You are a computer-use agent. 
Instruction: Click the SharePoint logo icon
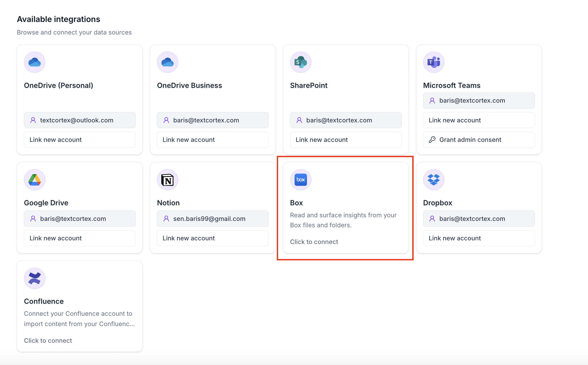(x=301, y=62)
